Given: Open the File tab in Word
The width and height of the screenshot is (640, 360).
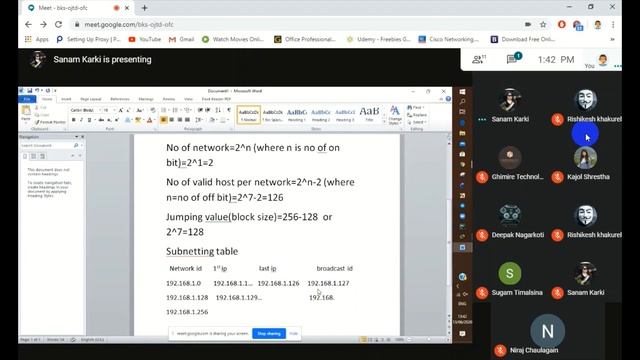Looking at the screenshot, I should 27,99.
